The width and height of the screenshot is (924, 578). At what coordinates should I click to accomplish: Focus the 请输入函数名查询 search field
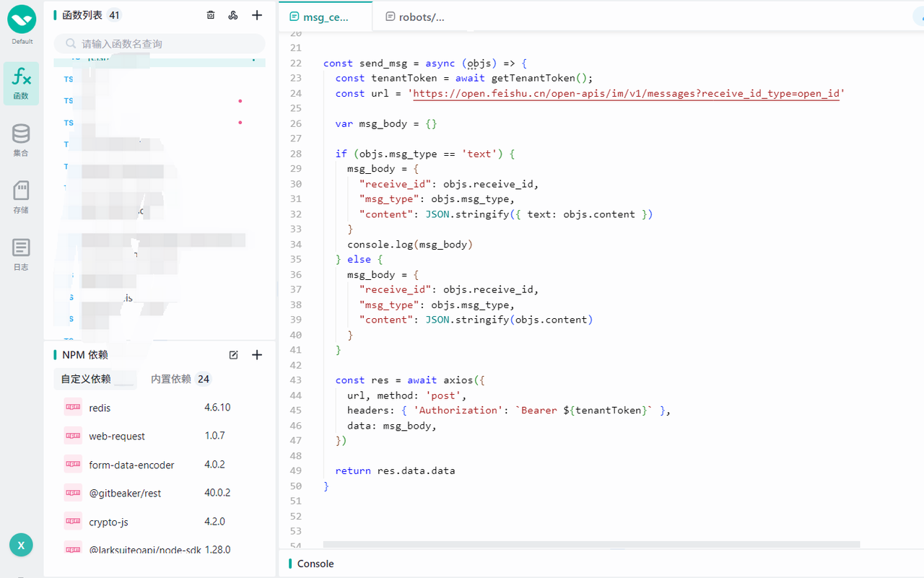pyautogui.click(x=160, y=43)
